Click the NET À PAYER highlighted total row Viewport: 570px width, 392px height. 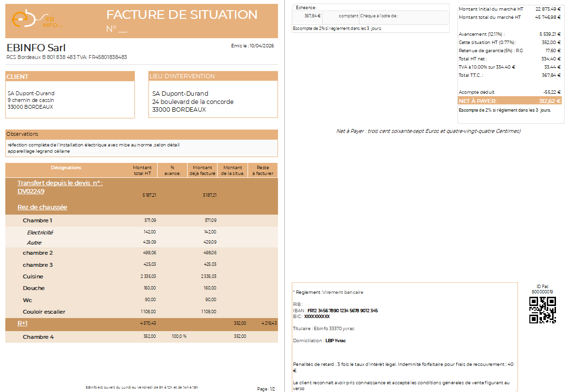510,101
